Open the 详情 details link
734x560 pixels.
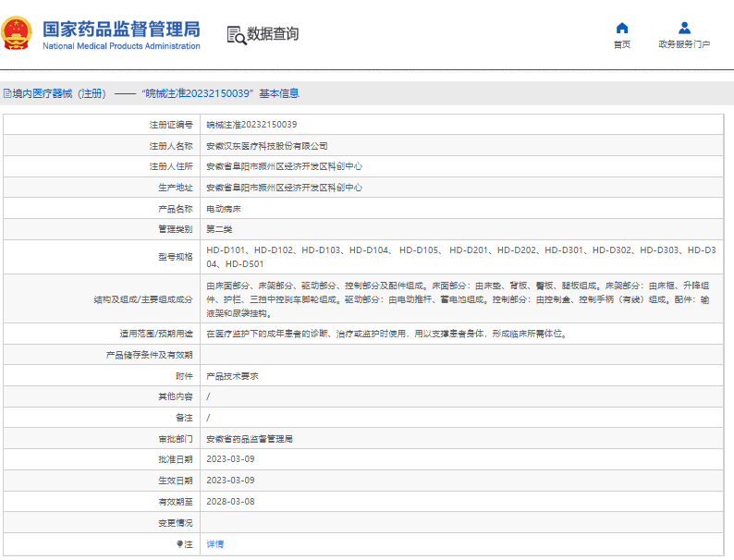214,543
